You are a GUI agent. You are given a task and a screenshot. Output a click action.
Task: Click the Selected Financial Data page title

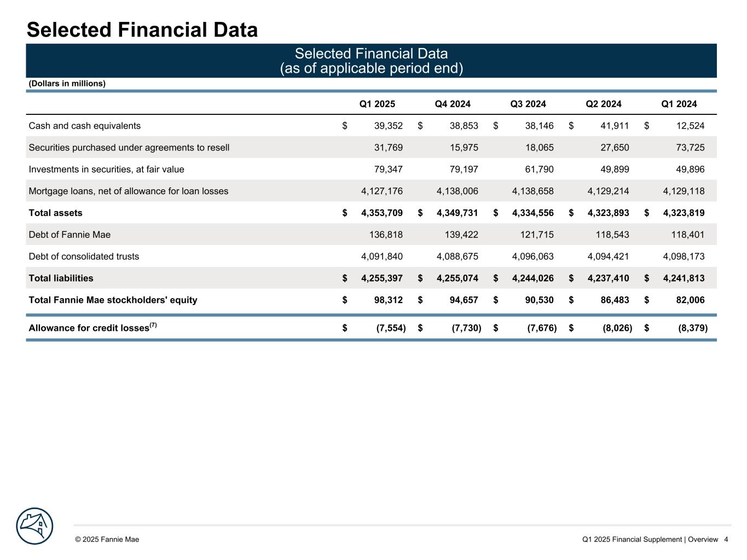pos(142,30)
